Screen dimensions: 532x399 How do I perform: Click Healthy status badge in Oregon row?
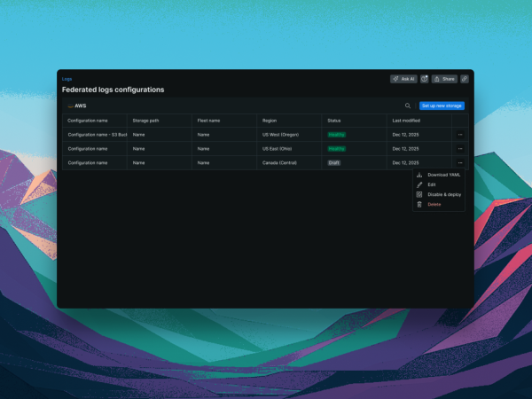click(x=337, y=135)
